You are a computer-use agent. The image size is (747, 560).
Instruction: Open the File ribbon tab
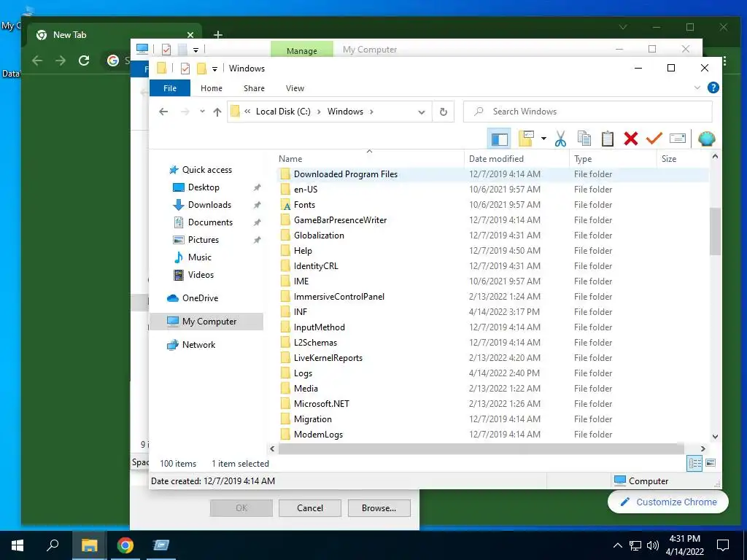tap(169, 88)
